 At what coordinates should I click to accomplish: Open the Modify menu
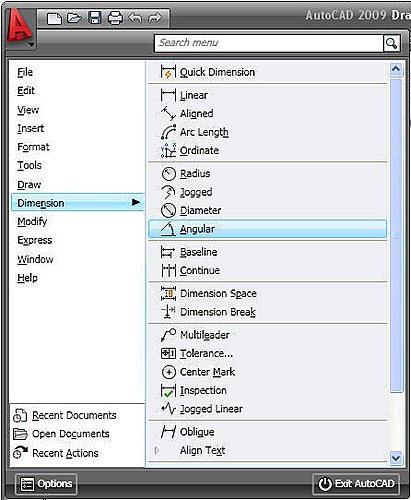point(32,222)
